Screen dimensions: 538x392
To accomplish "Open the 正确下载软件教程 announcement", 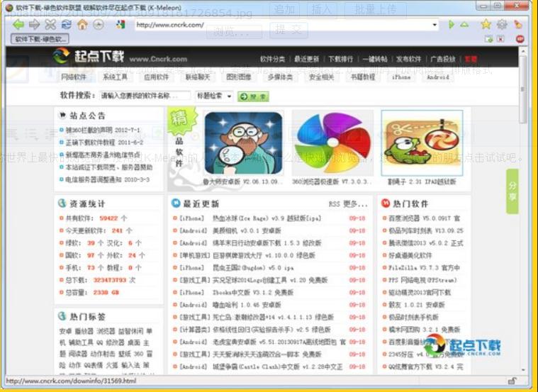I will coord(104,142).
